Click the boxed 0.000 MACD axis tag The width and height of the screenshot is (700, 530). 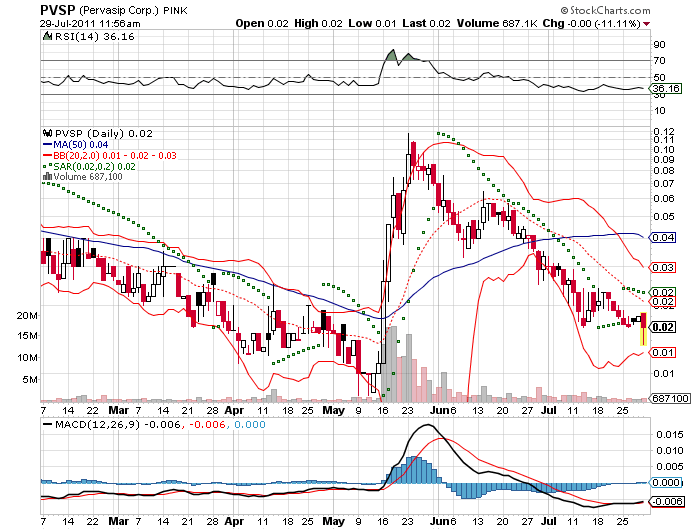tap(666, 483)
